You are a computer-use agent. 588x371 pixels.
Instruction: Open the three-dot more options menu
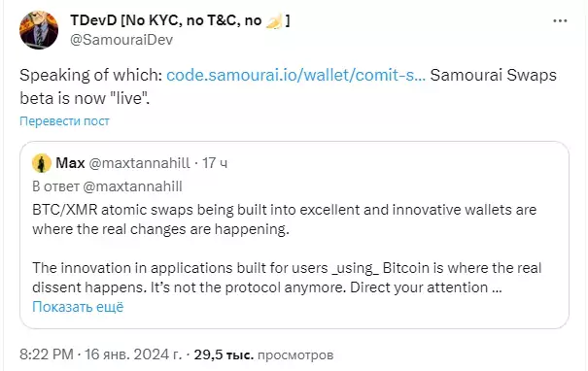(560, 21)
